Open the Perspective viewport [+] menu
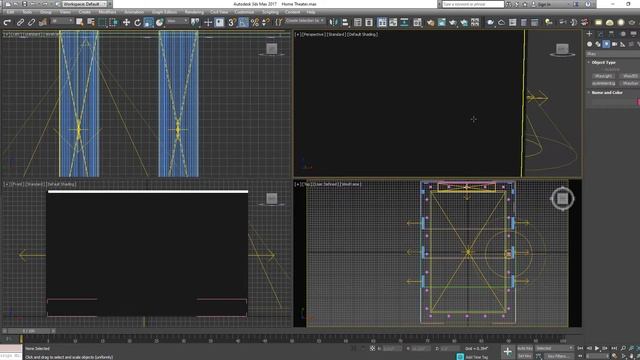640x360 pixels. click(298, 35)
